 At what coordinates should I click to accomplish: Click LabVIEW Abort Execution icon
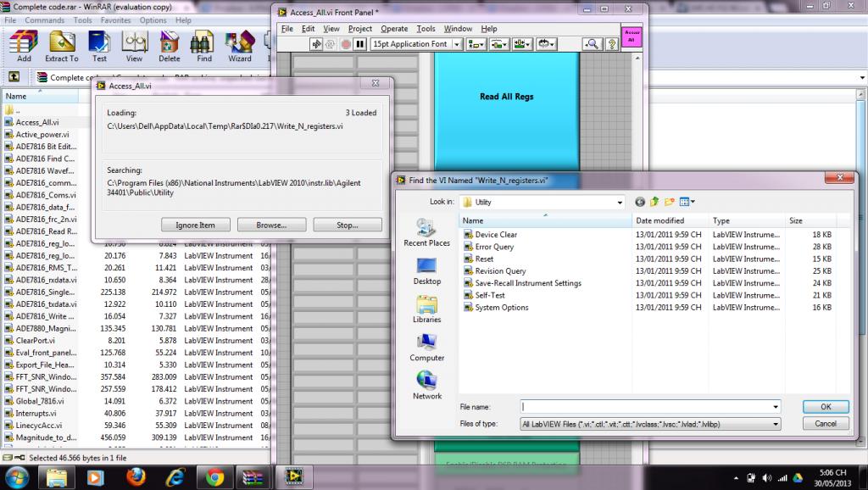click(346, 44)
